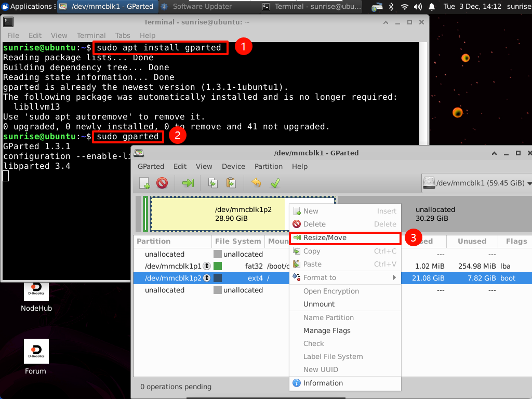Image resolution: width=532 pixels, height=399 pixels.
Task: Click the Resize/Move toolbar icon in GParted
Action: (188, 183)
